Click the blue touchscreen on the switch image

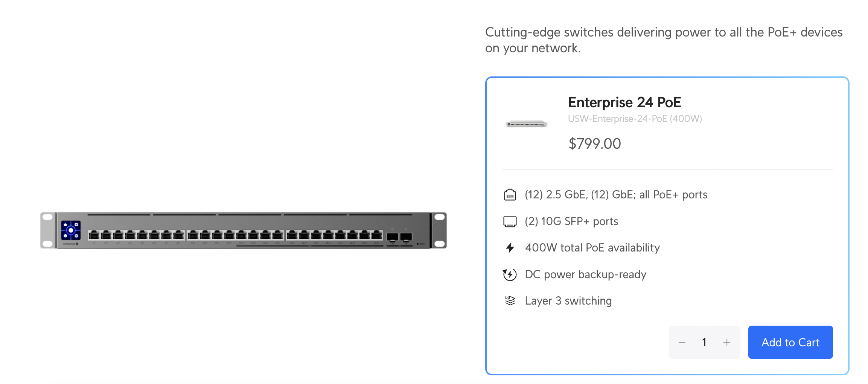pyautogui.click(x=71, y=230)
